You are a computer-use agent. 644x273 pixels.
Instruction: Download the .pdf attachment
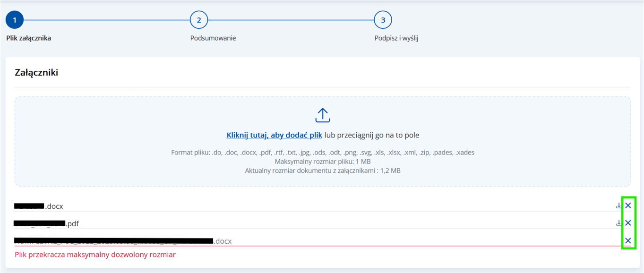click(x=618, y=223)
